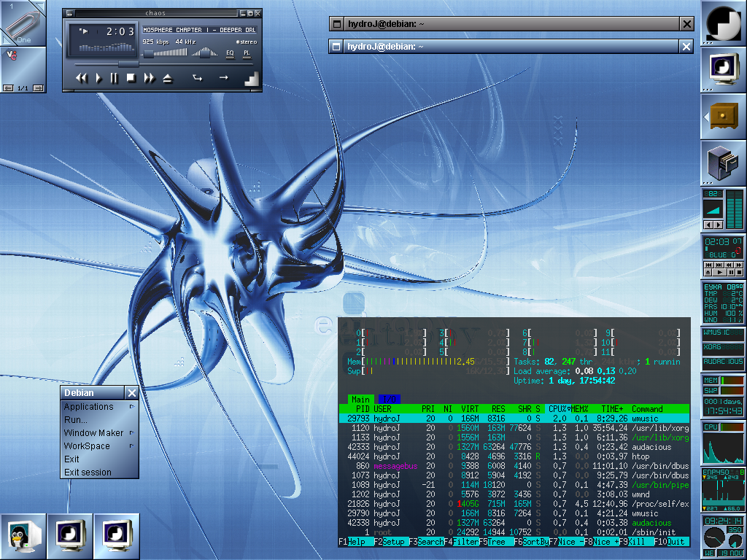Choose Exit session in the Debian menu
The image size is (747, 560).
(x=88, y=472)
